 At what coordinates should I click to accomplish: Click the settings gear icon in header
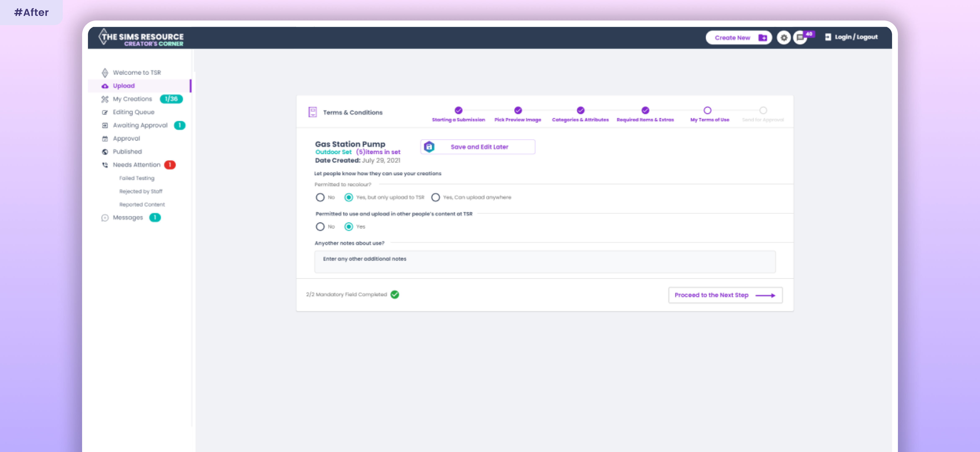(x=783, y=38)
